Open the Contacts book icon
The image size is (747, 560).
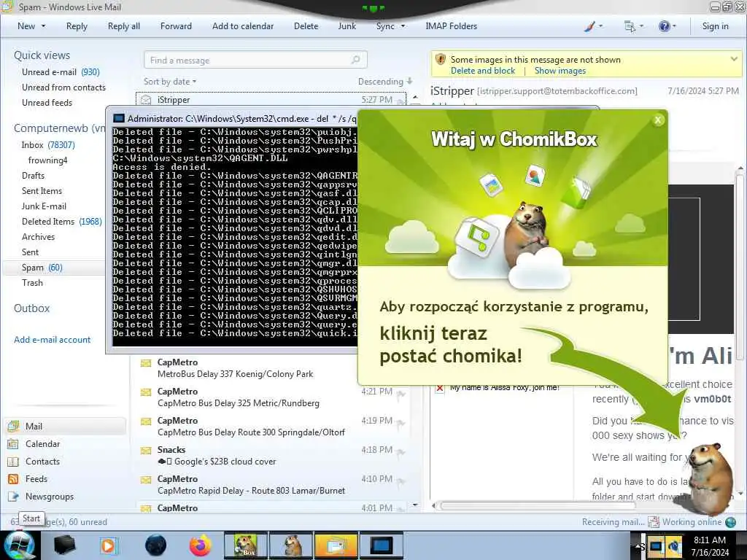(13, 462)
